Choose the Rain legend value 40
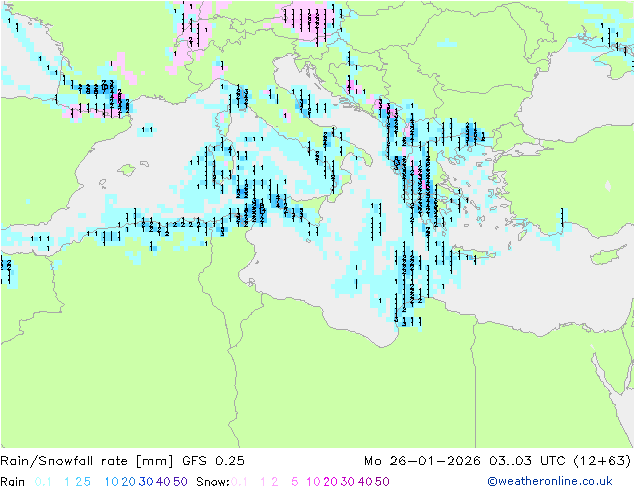The image size is (634, 490). pyautogui.click(x=163, y=482)
